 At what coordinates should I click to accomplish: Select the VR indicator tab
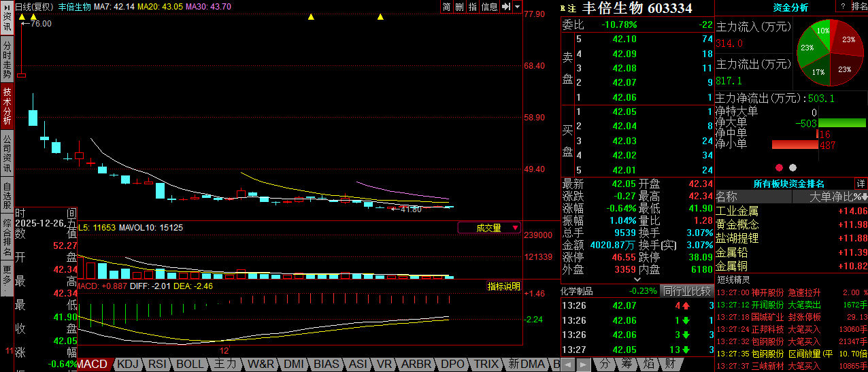click(384, 365)
